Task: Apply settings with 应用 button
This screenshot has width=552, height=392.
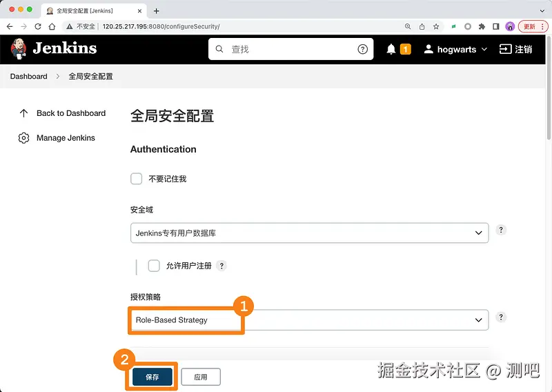Action: coord(201,377)
